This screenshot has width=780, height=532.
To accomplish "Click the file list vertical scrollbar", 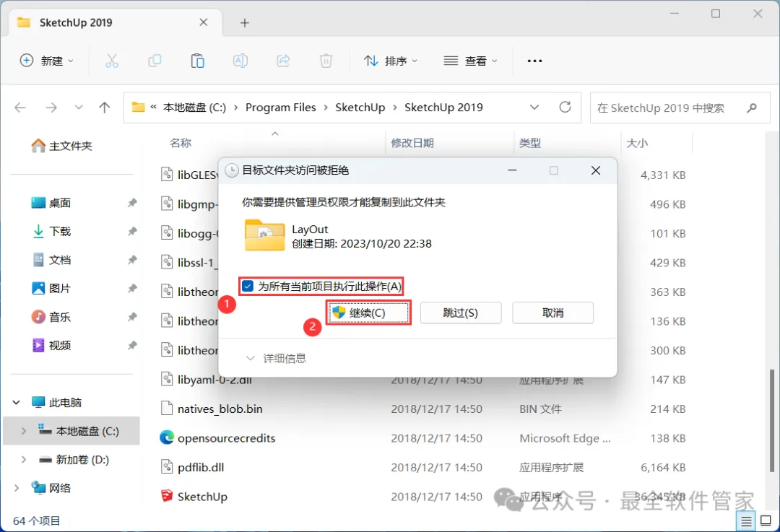I will click(x=771, y=420).
